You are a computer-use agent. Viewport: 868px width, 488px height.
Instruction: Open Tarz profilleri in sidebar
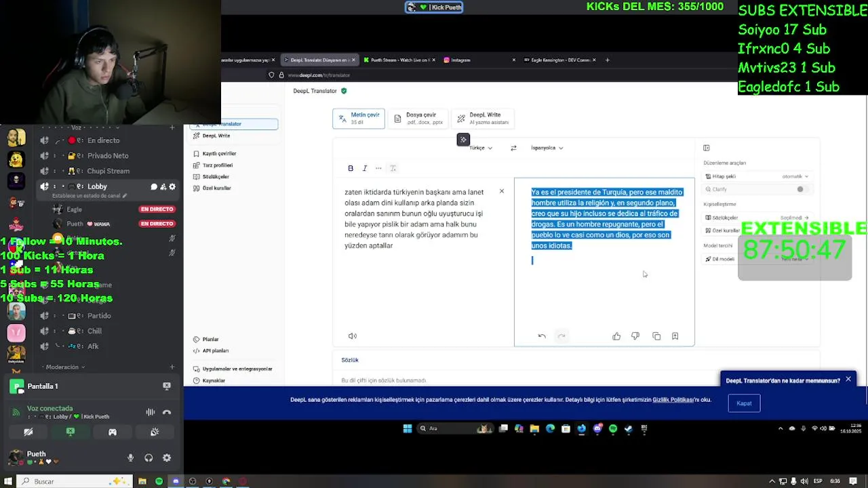(213, 165)
